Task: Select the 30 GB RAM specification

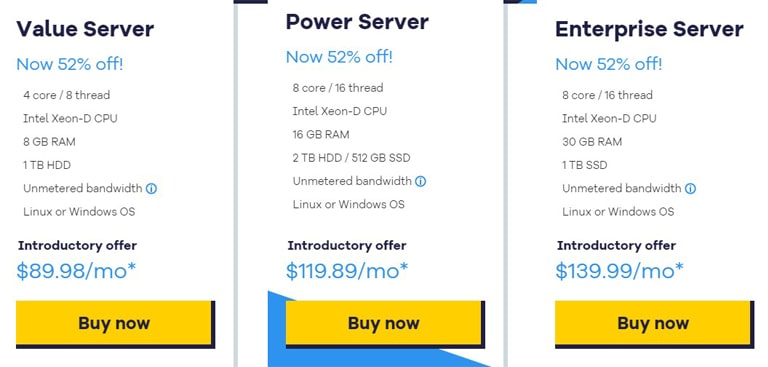Action: 592,142
